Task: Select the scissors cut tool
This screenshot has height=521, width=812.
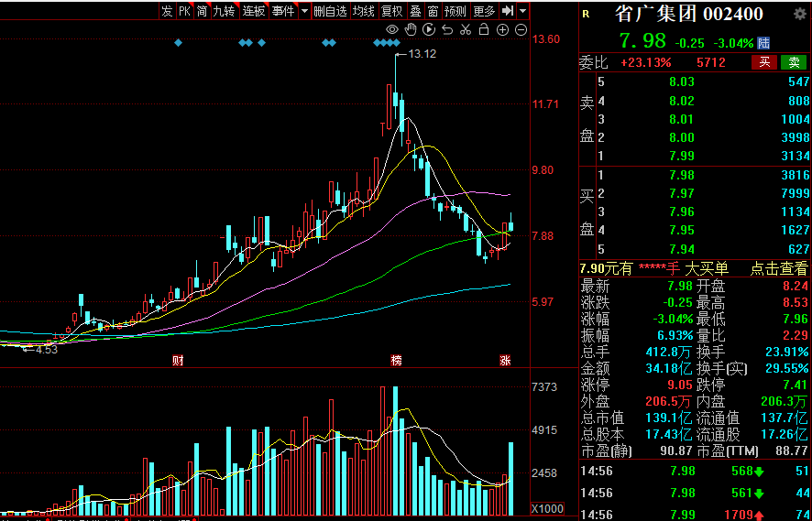Action: (x=466, y=30)
